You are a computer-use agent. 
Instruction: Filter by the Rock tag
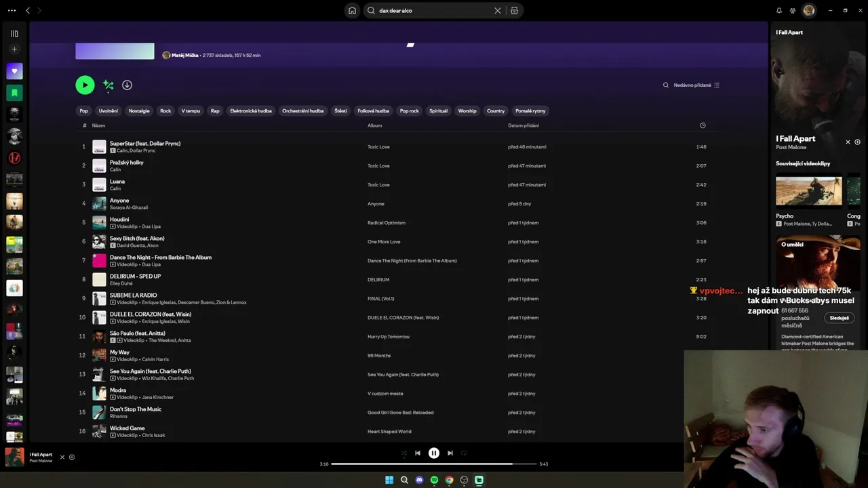[165, 111]
